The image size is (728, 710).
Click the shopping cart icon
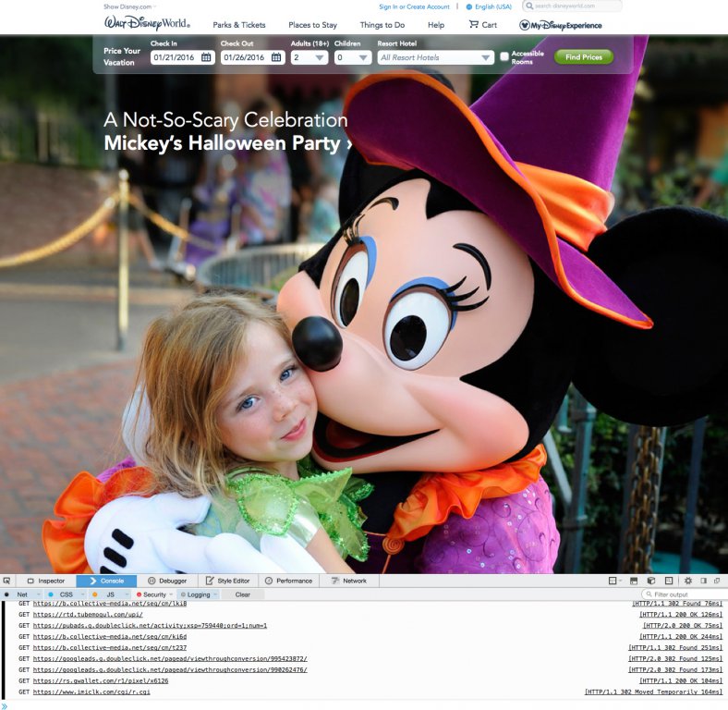click(473, 24)
